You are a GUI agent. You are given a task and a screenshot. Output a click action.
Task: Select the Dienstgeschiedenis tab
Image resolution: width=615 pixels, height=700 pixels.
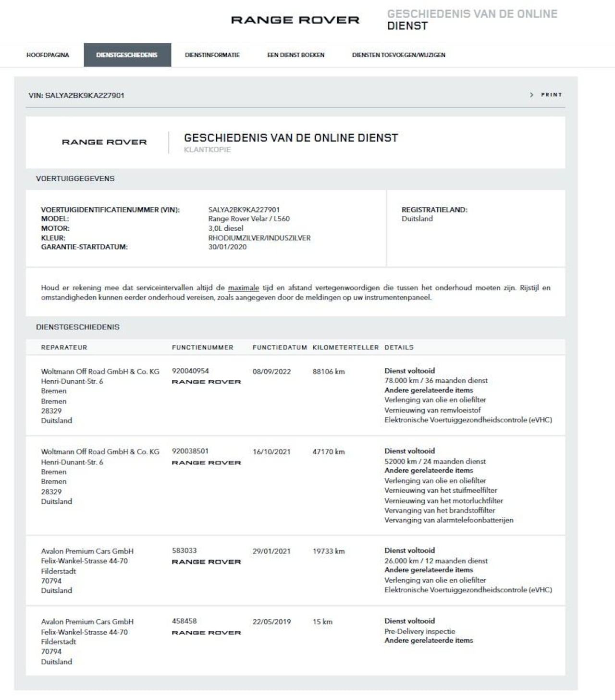click(127, 55)
